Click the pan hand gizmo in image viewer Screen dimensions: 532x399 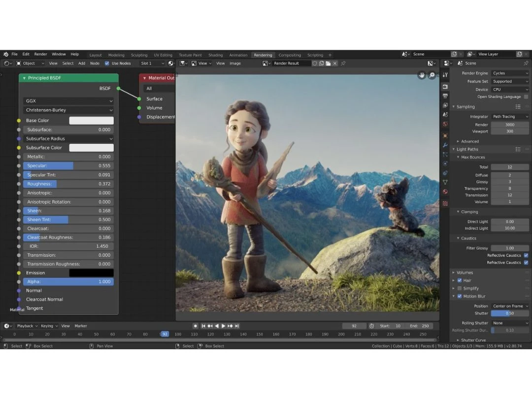point(422,75)
